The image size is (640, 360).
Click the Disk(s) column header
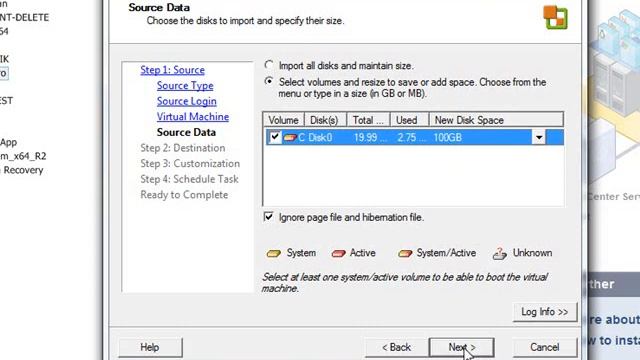[x=325, y=120]
